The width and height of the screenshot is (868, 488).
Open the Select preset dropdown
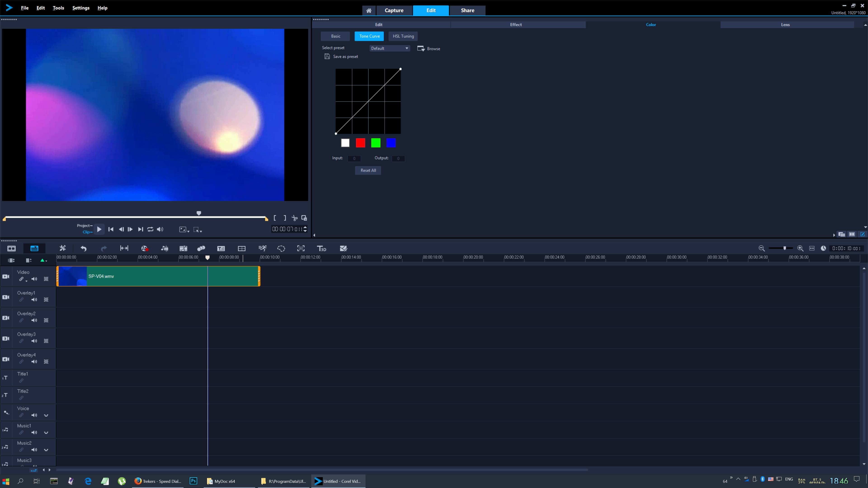click(389, 49)
